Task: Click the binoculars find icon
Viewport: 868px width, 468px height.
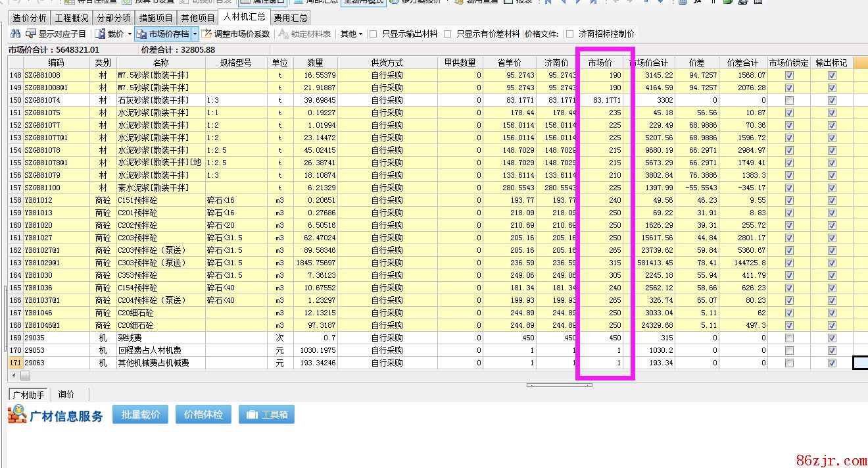Action: point(15,34)
